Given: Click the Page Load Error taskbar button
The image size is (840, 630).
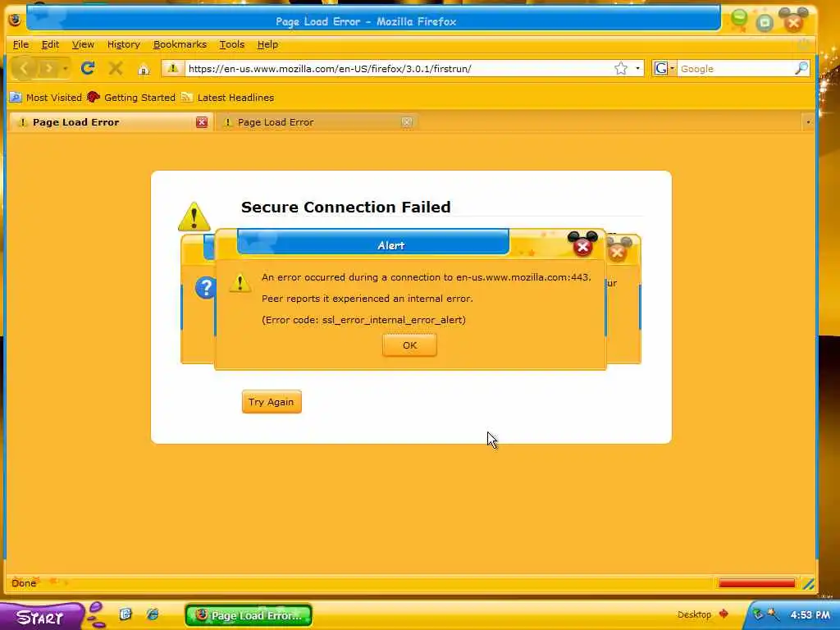Looking at the screenshot, I should pos(249,615).
